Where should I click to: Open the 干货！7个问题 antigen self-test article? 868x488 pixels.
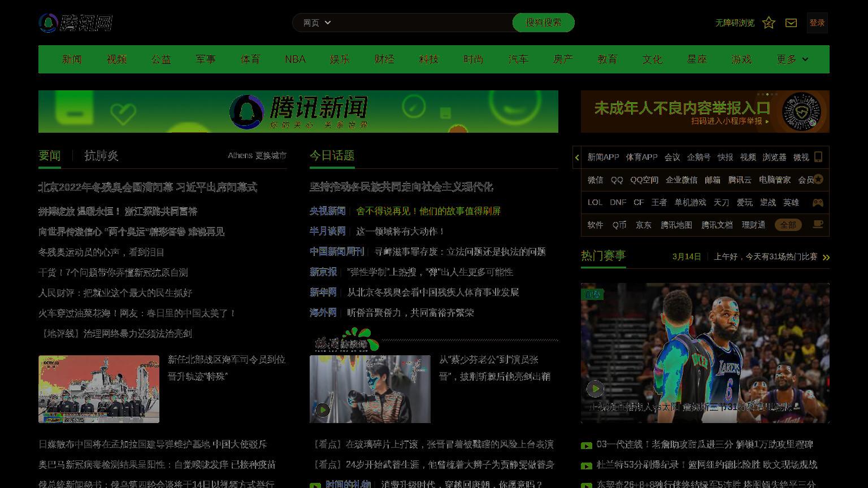click(x=113, y=272)
